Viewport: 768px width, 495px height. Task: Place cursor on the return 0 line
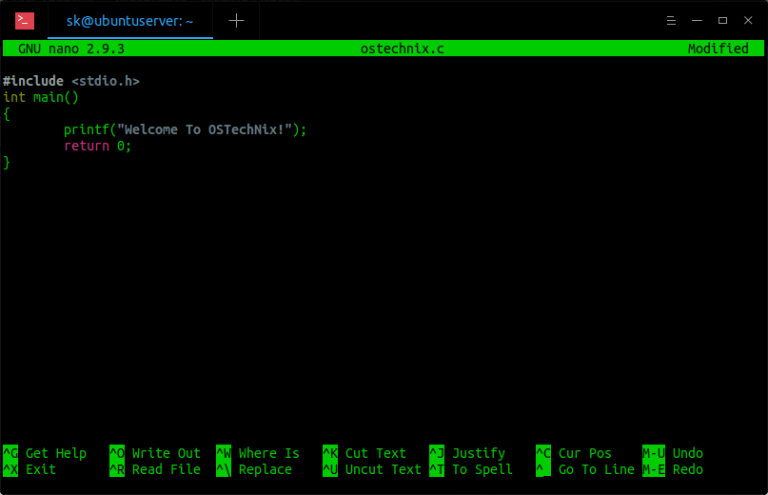click(x=98, y=146)
